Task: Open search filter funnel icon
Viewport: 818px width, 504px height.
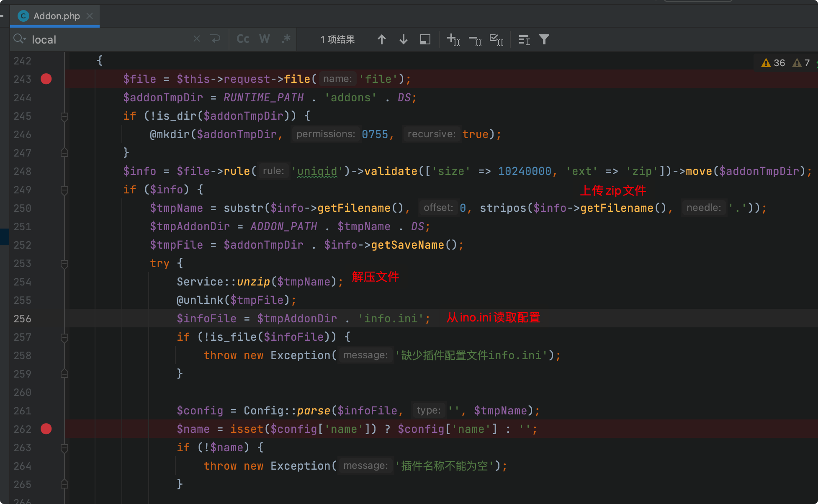Action: pyautogui.click(x=544, y=39)
